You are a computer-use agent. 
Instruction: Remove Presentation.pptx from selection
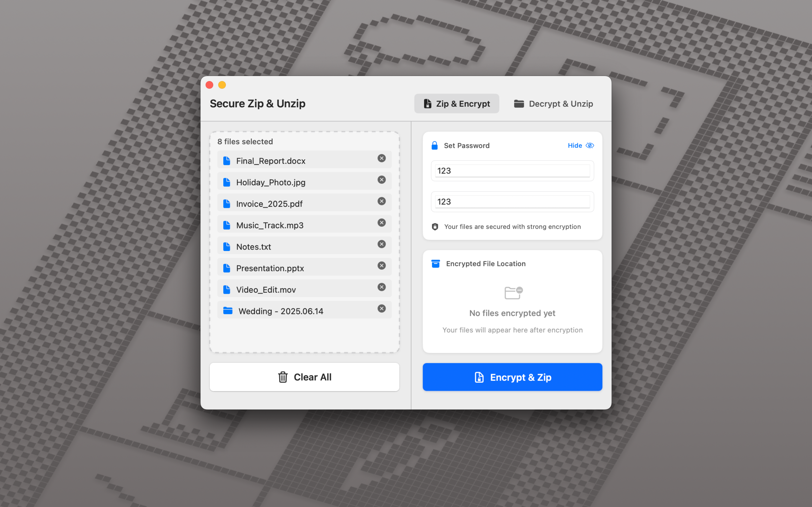click(381, 266)
